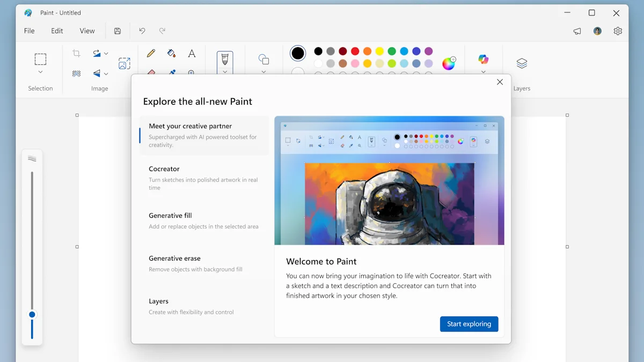Expand the Brushes dropdown arrow

[225, 71]
